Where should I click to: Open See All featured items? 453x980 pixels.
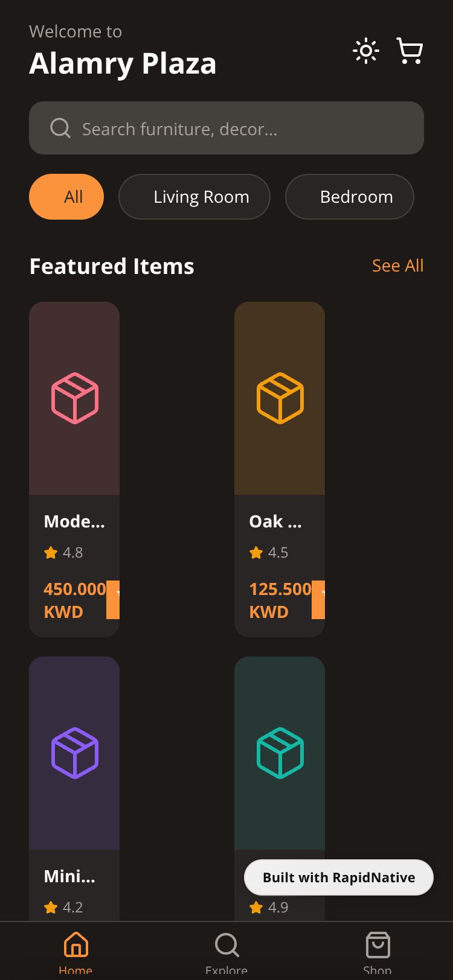(x=397, y=266)
